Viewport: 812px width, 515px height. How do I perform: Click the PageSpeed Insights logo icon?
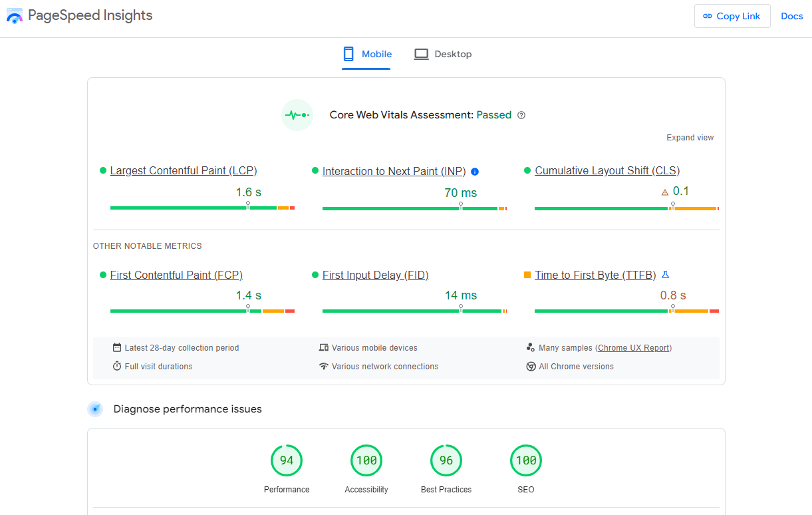(14, 16)
